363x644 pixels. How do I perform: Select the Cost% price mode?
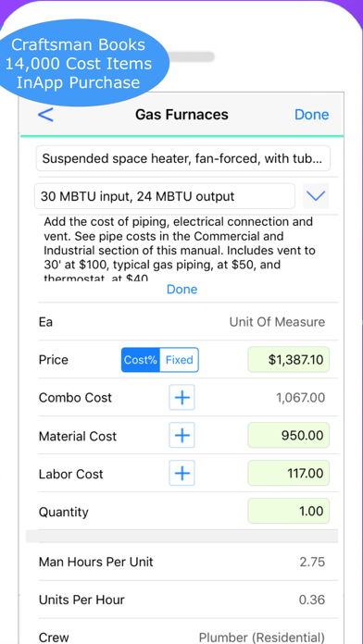[140, 360]
